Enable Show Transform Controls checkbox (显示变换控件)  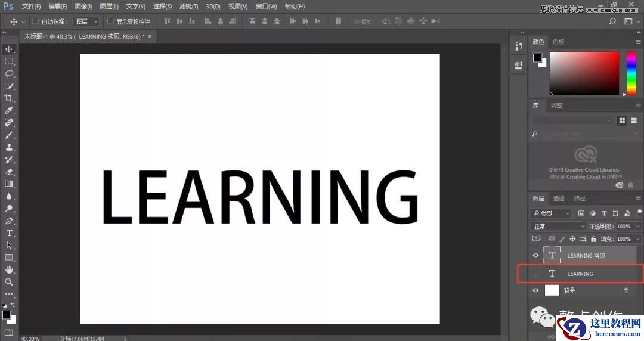pos(110,21)
